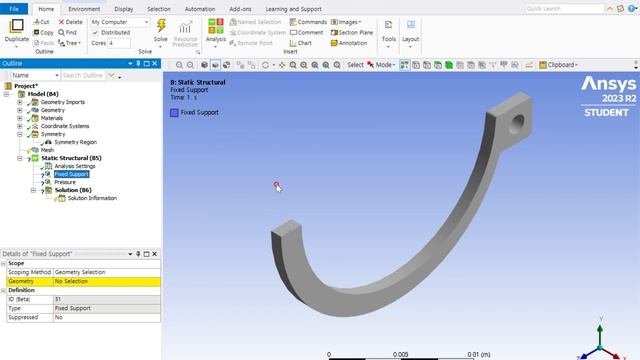This screenshot has width=640, height=360.
Task: Insert a Section Plane
Action: 352,32
